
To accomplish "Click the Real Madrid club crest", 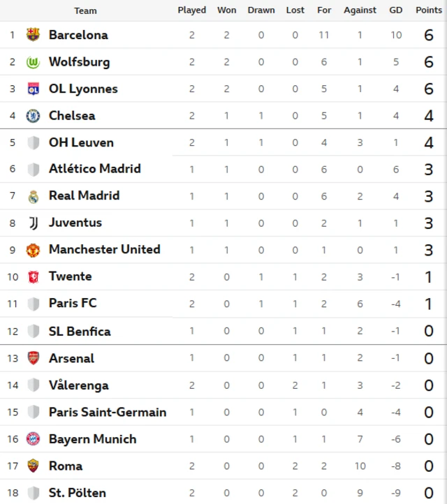I will pos(33,196).
